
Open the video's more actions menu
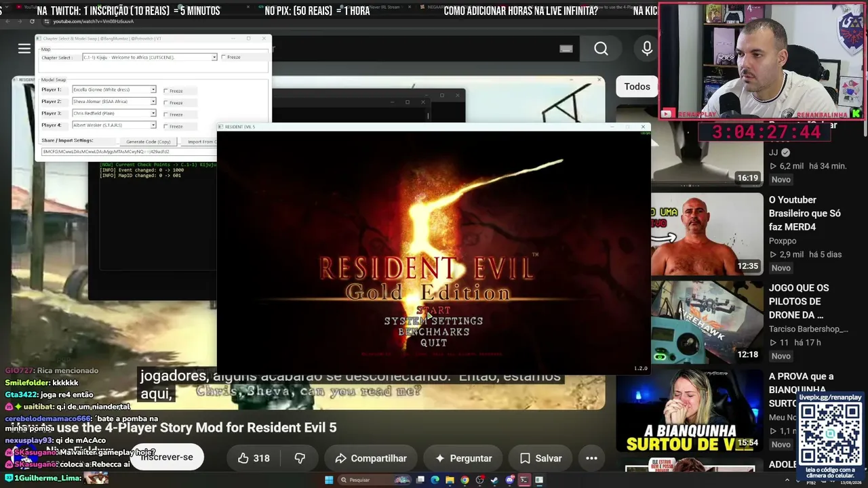(591, 458)
